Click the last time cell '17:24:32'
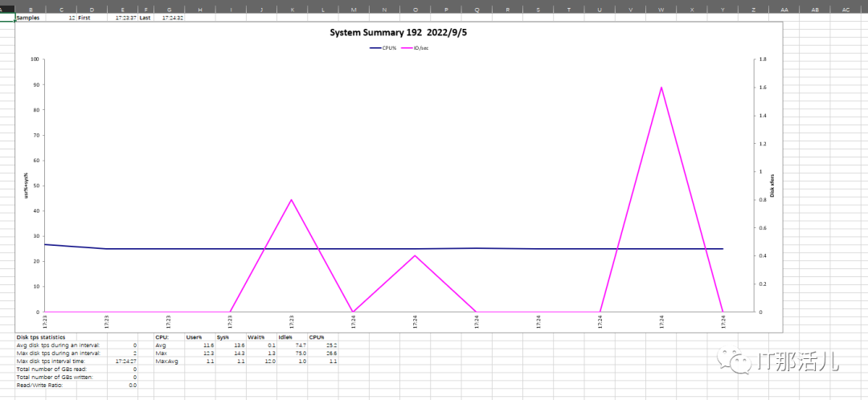 pyautogui.click(x=169, y=18)
